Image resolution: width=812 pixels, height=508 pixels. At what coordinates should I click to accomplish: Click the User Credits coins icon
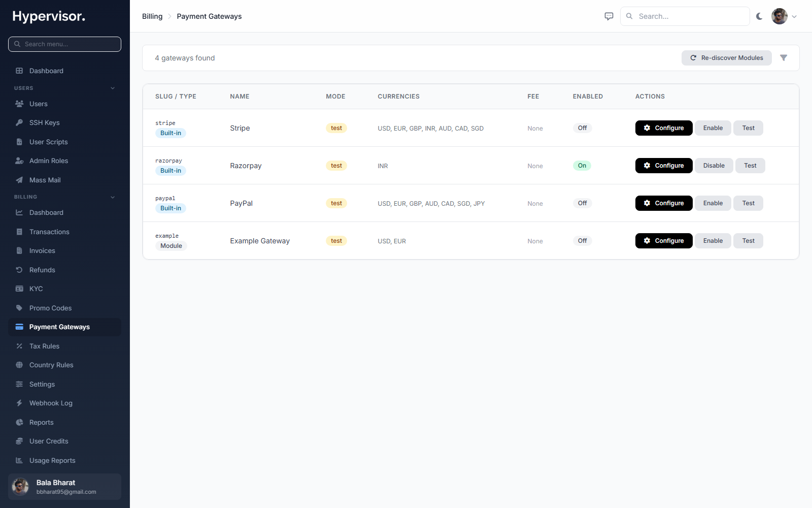19,441
